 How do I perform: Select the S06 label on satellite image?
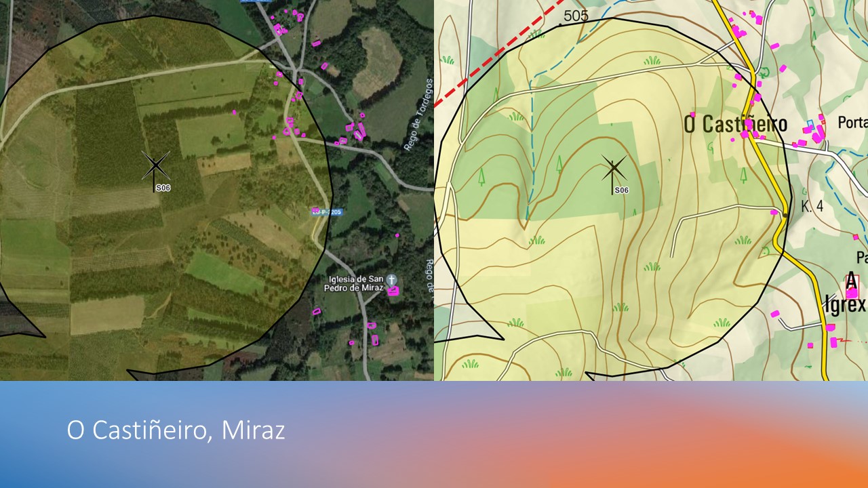(163, 188)
